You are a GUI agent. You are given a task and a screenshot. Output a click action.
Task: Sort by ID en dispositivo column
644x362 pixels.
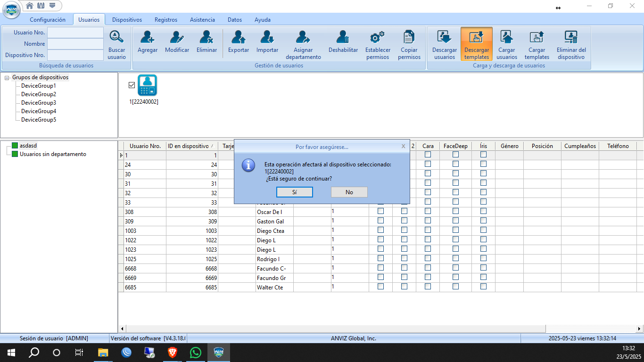point(192,146)
